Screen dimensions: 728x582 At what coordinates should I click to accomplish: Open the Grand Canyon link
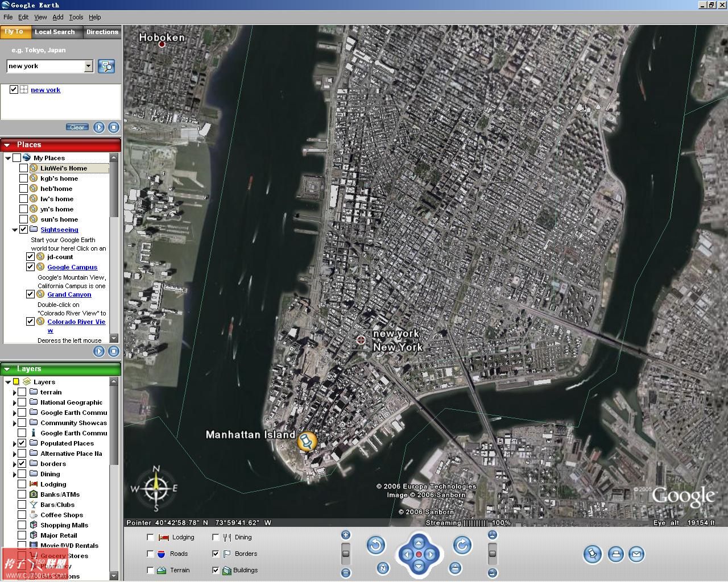point(69,294)
